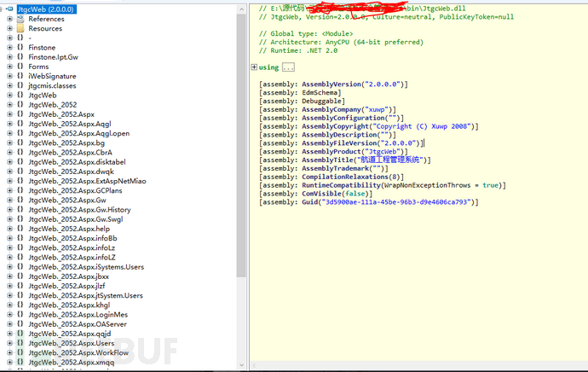The image size is (588, 372).
Task: Click the Guid attribute link
Action: (x=309, y=202)
